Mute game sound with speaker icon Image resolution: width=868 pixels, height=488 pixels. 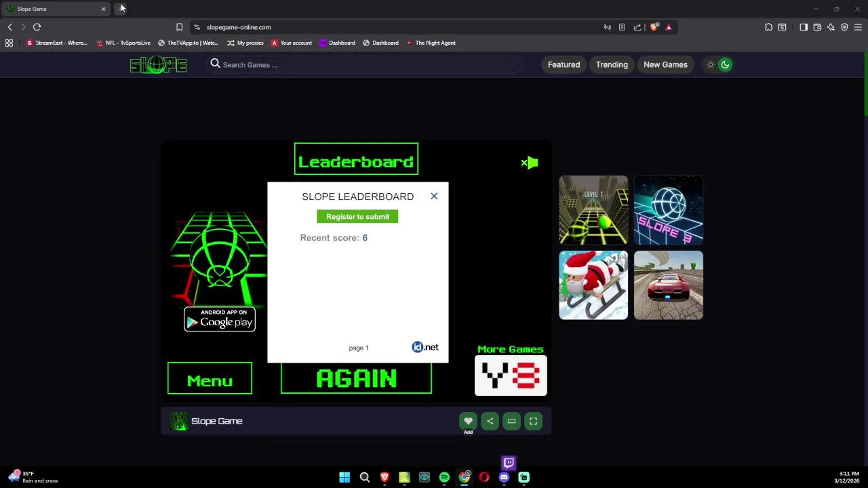coord(530,163)
